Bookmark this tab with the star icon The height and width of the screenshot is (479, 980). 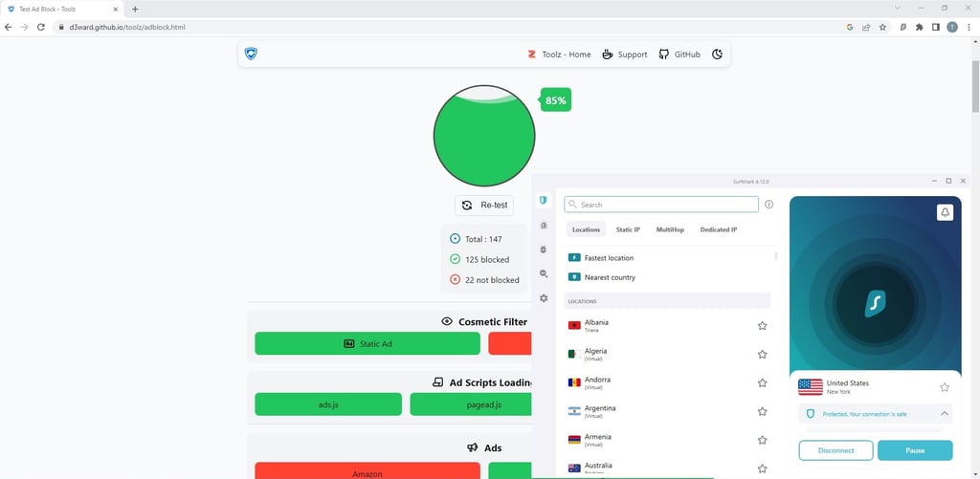(882, 27)
